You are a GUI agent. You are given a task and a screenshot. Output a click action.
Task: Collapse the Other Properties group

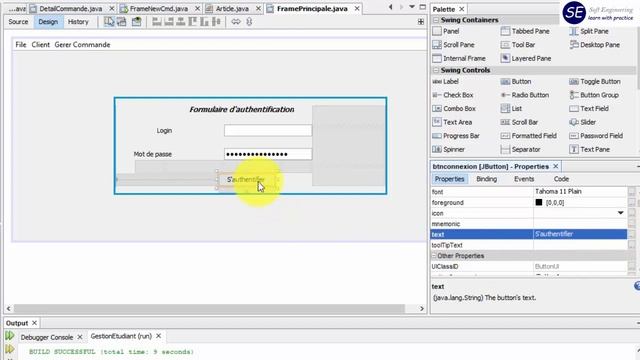click(x=434, y=256)
